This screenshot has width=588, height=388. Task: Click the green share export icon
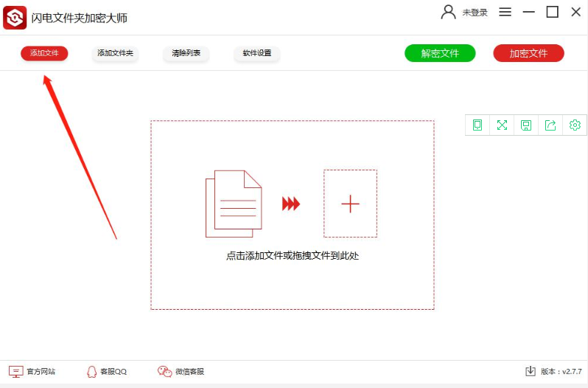(x=550, y=125)
